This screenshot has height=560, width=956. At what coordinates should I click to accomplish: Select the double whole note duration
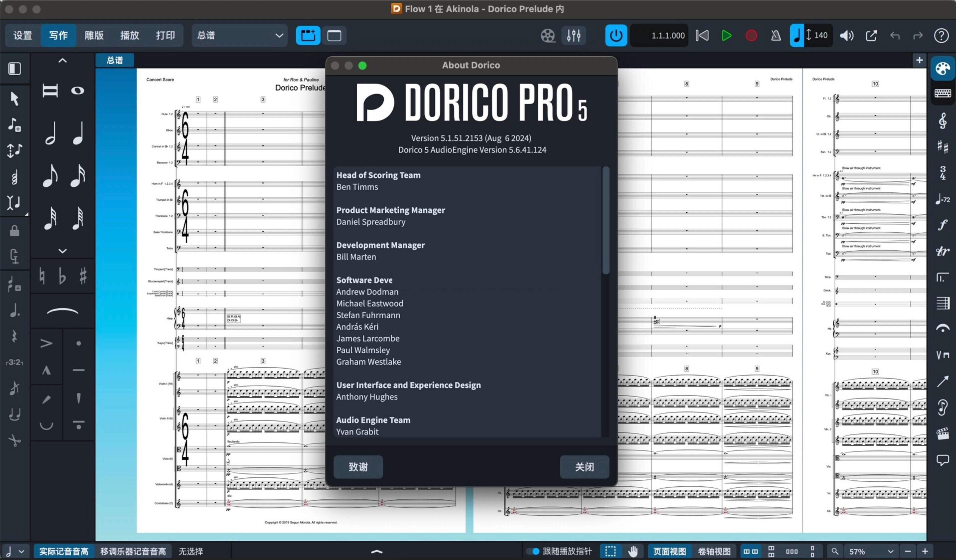(x=50, y=91)
